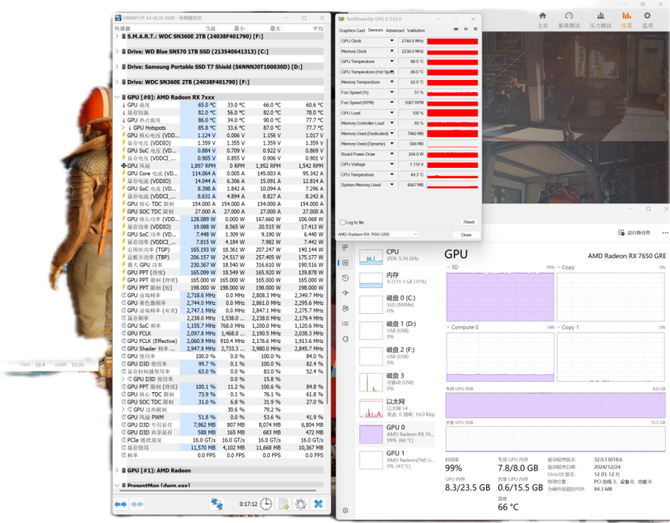Enable the Log to file checkbox in GPU-Z
This screenshot has height=523, width=670.
coord(342,222)
